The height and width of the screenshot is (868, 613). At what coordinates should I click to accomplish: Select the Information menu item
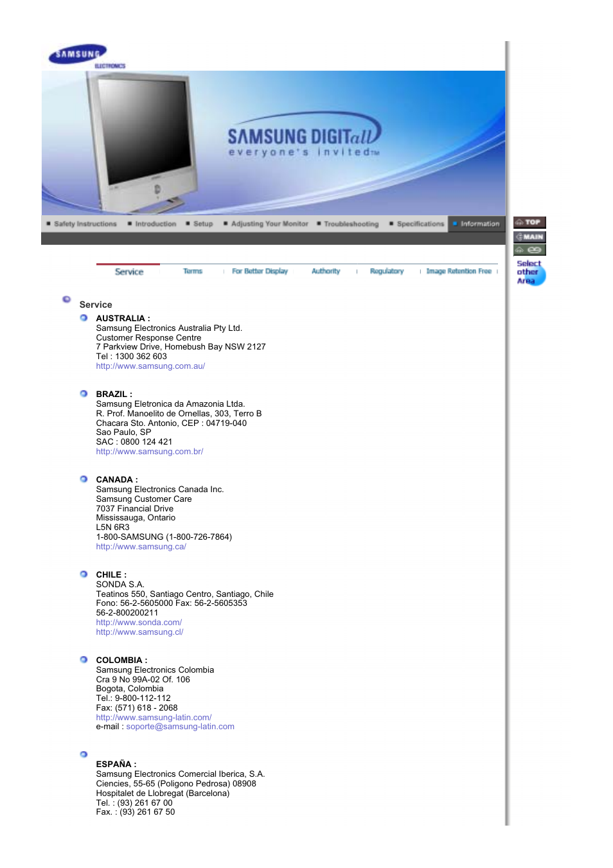[x=476, y=224]
